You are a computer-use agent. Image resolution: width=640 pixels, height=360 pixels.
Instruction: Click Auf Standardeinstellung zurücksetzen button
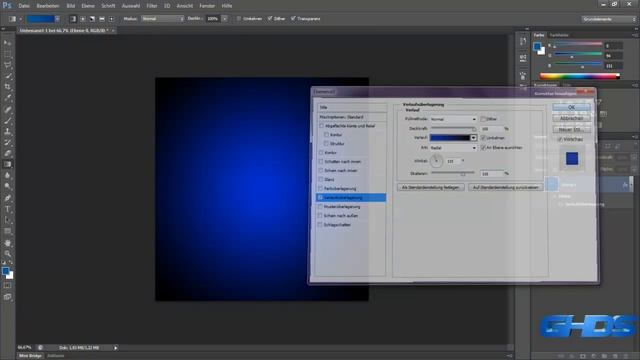(x=505, y=187)
